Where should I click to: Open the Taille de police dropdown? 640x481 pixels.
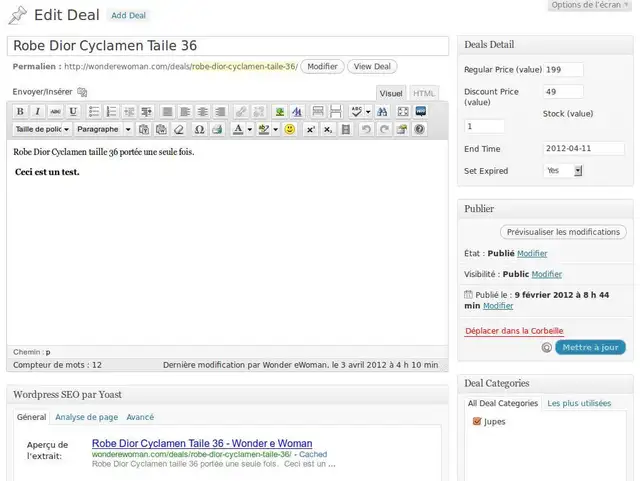coord(42,129)
